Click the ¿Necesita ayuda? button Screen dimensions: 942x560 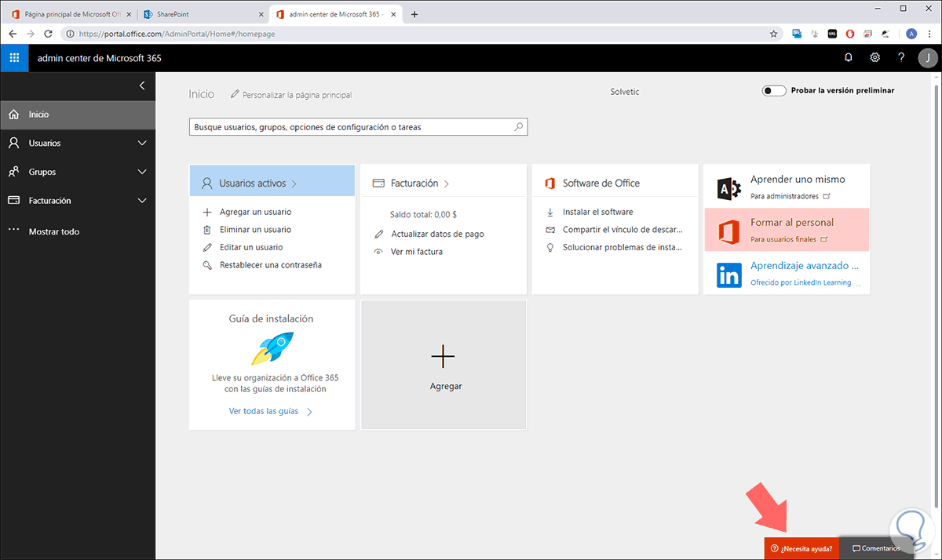pos(801,548)
